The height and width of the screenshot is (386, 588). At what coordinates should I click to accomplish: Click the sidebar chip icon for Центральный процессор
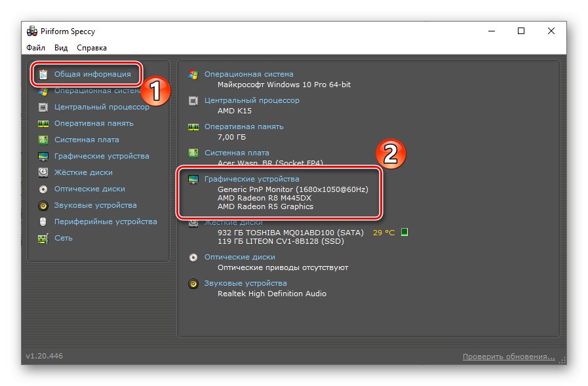(43, 107)
